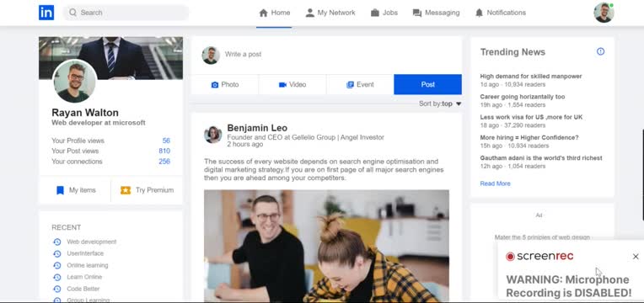Follow the Read More link
The image size is (644, 303).
pyautogui.click(x=495, y=183)
